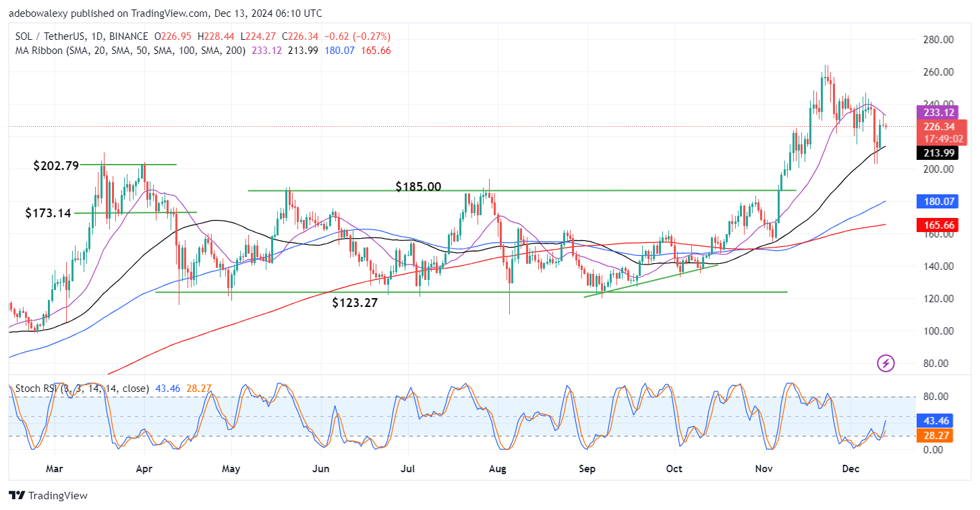Click the May label on time axis
This screenshot has height=510, width=980.
(x=231, y=468)
